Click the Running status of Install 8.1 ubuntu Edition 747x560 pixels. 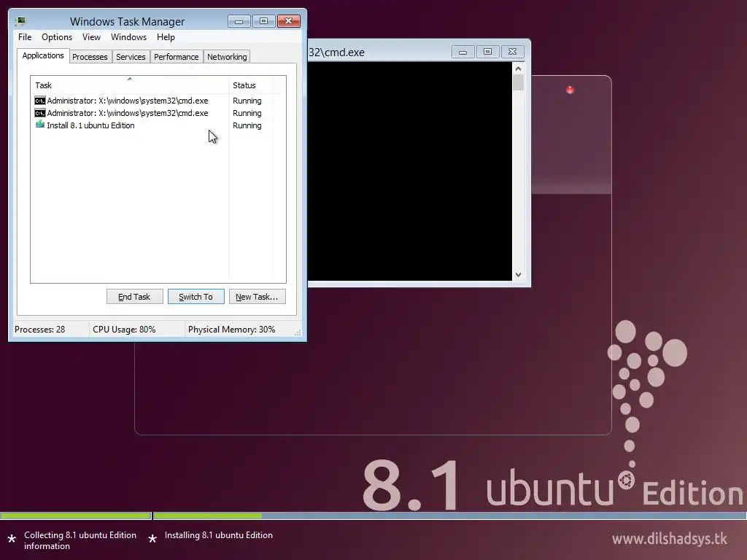click(247, 125)
